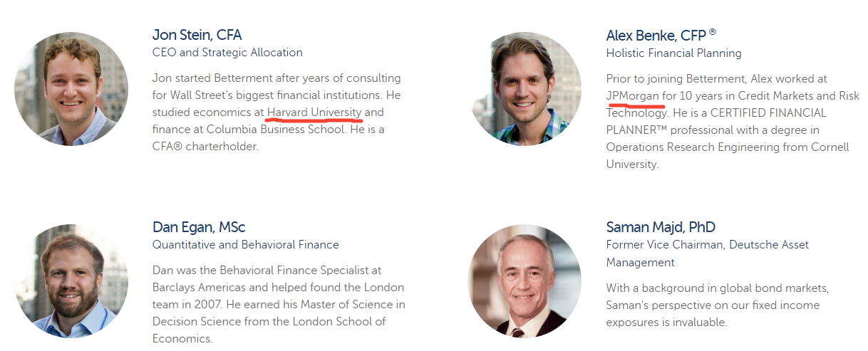Select the name heading 'Jon Stein, CFA'
The image size is (868, 351).
pos(197,35)
